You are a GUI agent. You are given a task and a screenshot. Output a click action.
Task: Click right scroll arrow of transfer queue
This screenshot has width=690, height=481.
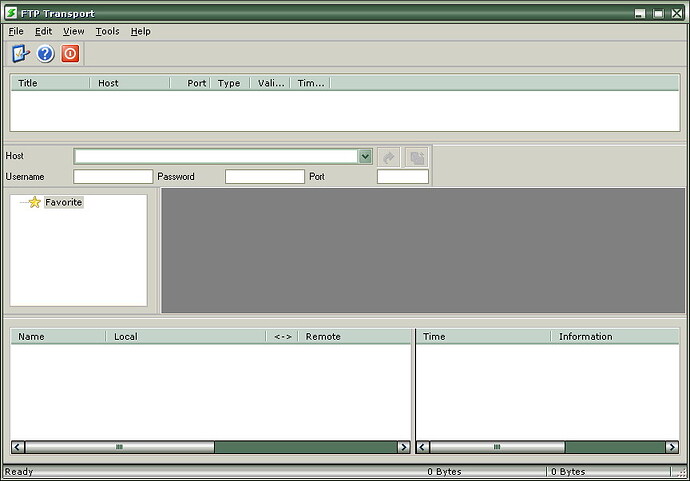pyautogui.click(x=404, y=447)
